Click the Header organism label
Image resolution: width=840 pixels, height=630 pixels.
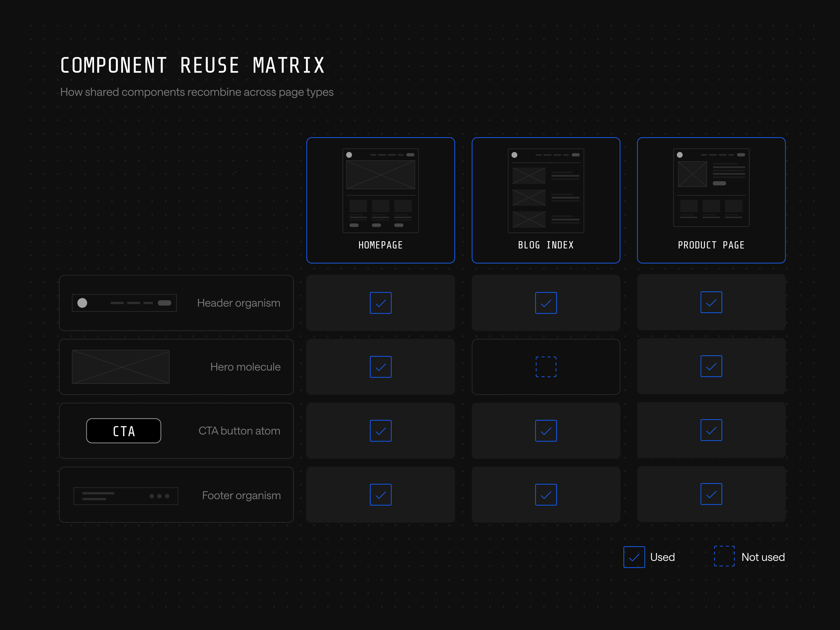(x=238, y=303)
